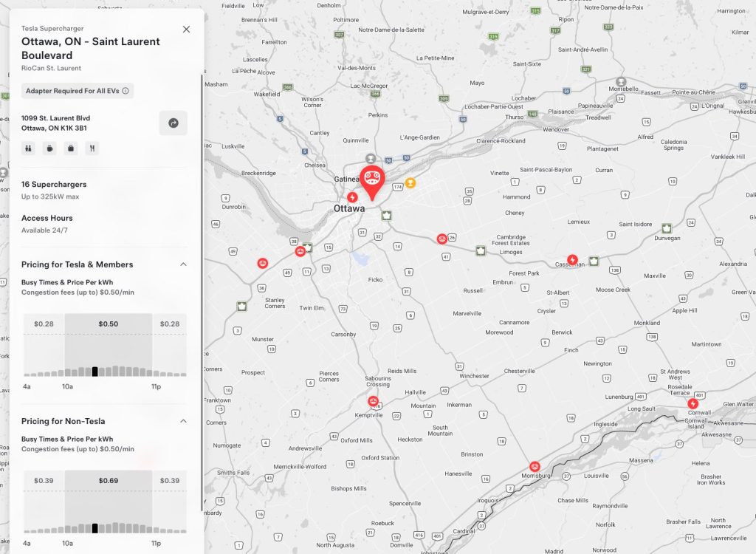
Task: Click the large selected Saint Laurent pin
Action: pyautogui.click(x=372, y=182)
